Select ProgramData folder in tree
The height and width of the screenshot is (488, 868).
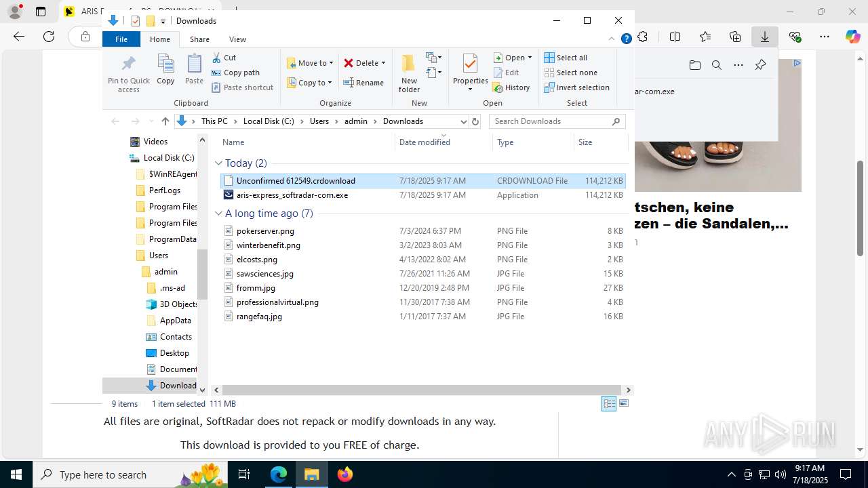click(x=172, y=239)
